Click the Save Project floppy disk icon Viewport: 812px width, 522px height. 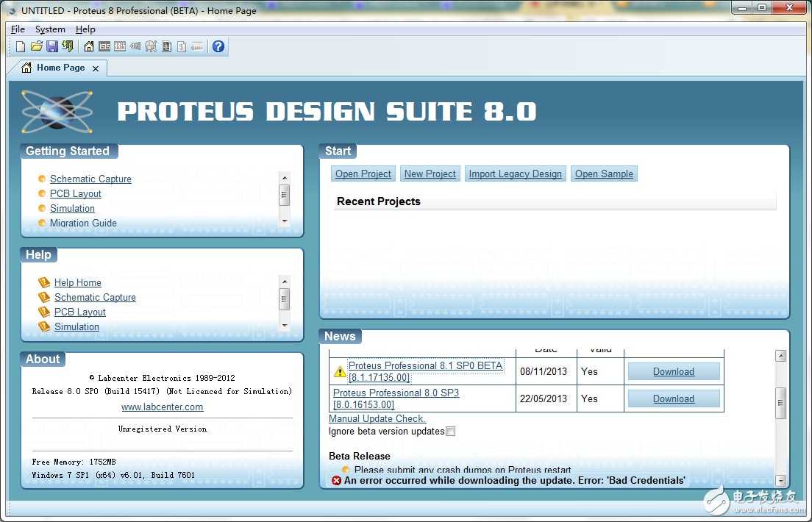coord(51,46)
